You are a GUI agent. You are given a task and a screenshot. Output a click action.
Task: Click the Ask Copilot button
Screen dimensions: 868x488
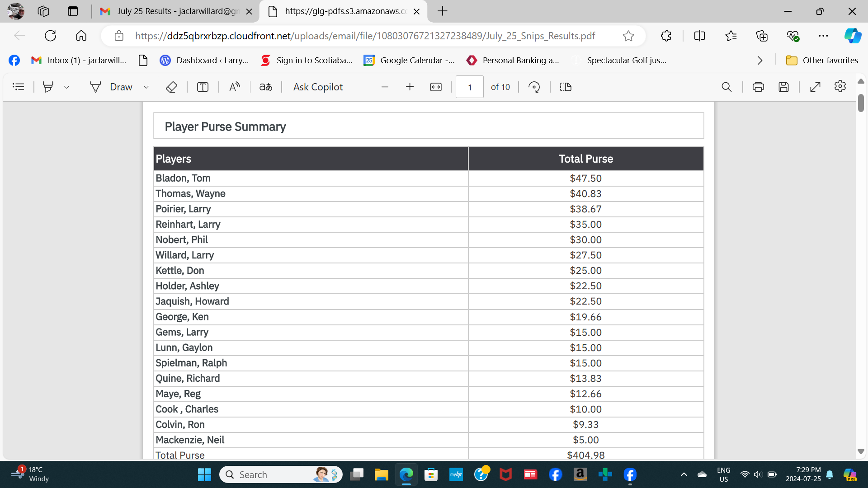318,87
